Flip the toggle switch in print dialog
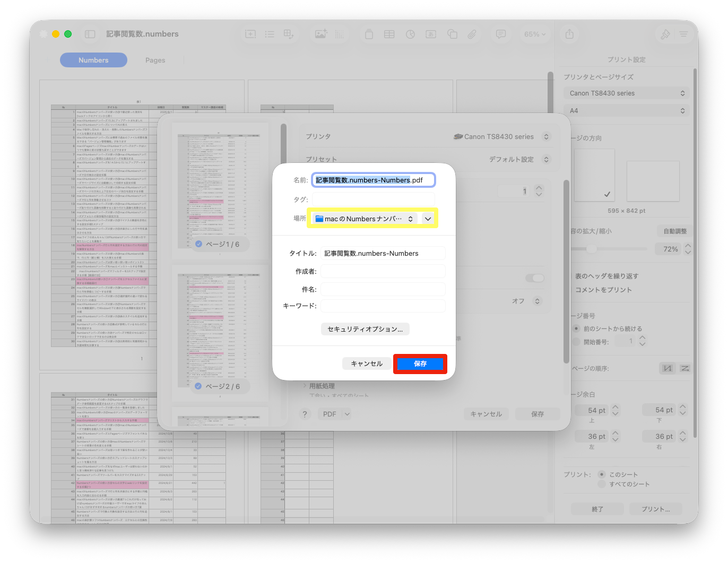 tap(535, 278)
